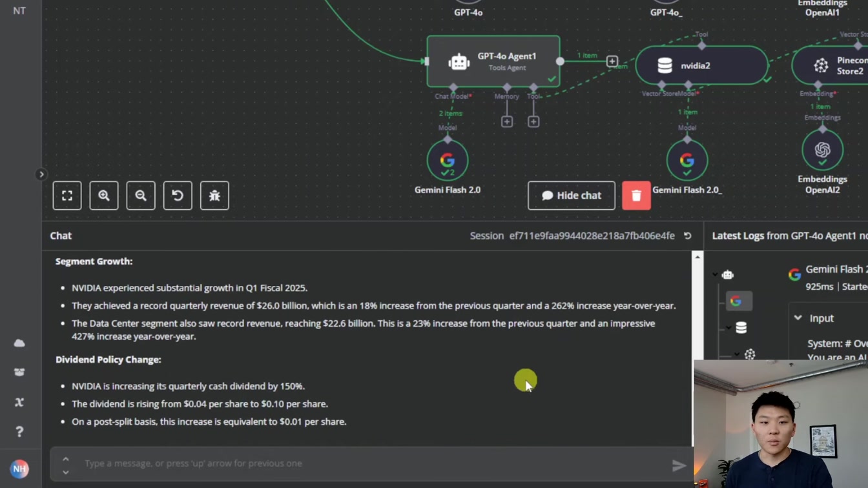Click the chat scrollbar up arrow
The height and width of the screenshot is (488, 868).
pyautogui.click(x=697, y=257)
